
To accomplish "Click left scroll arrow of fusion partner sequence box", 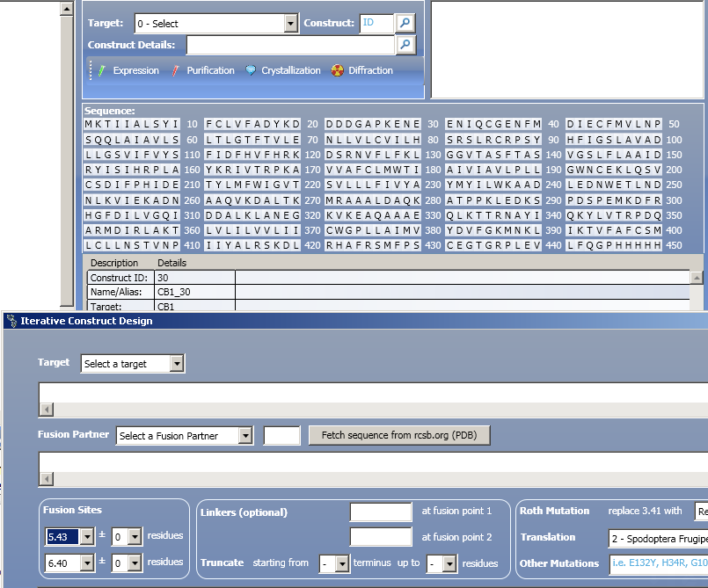I will (47, 479).
